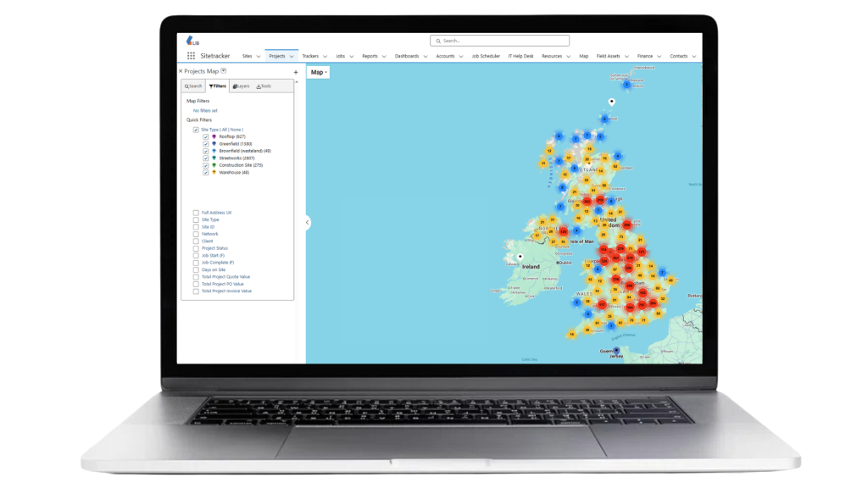Enable the Project Status filter checkbox
Image resolution: width=868 pixels, height=488 pixels.
(x=196, y=248)
